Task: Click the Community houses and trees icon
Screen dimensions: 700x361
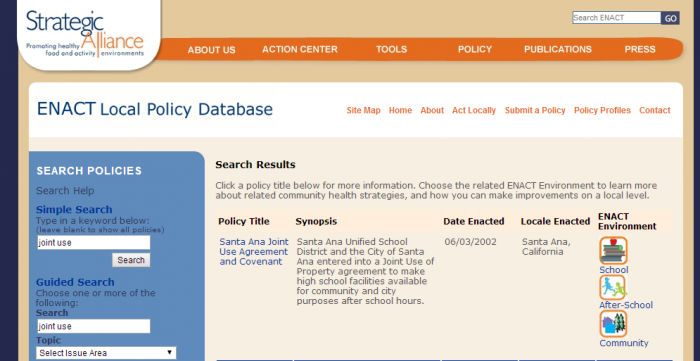Action: 613,324
